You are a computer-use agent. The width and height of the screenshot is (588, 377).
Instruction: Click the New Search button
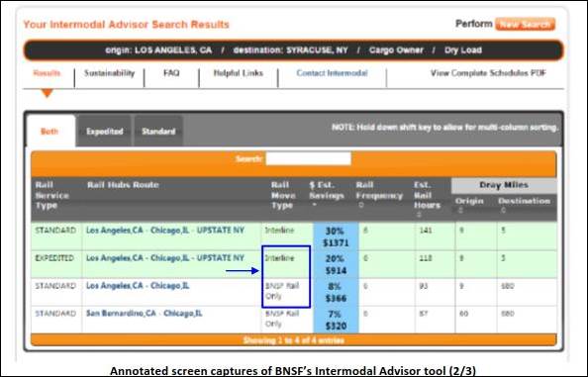coord(525,25)
